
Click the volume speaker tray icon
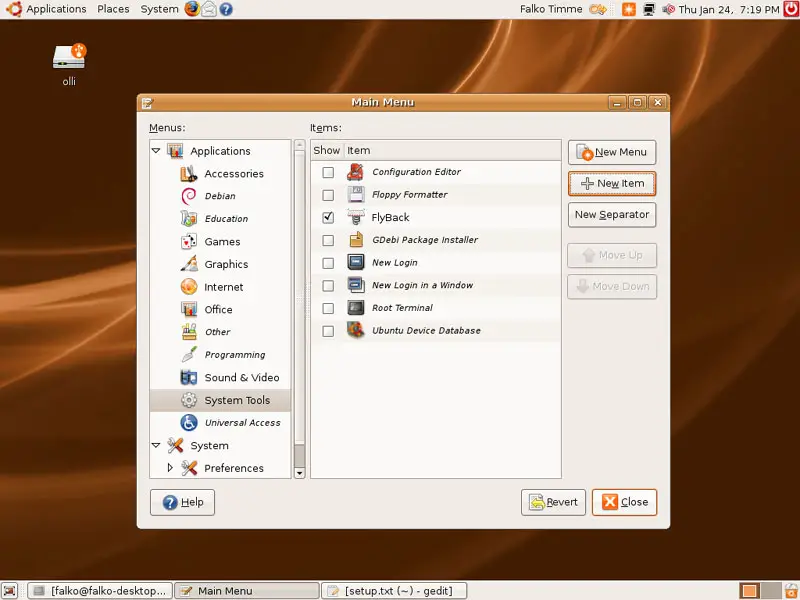pos(668,9)
